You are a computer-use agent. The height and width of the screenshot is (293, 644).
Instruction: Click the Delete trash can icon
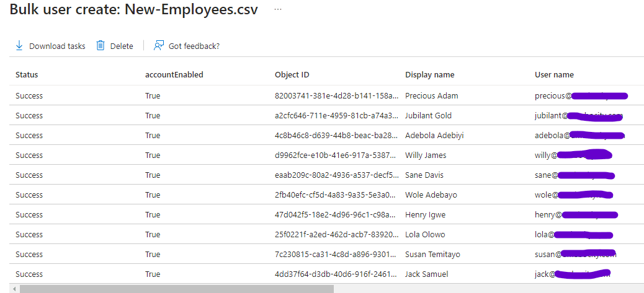101,46
